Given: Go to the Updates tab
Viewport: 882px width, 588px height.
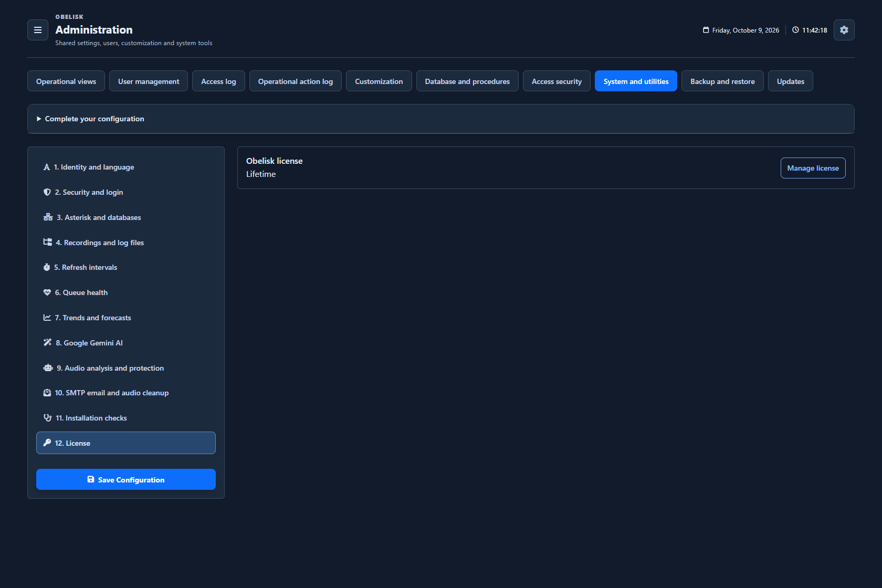Looking at the screenshot, I should point(791,81).
